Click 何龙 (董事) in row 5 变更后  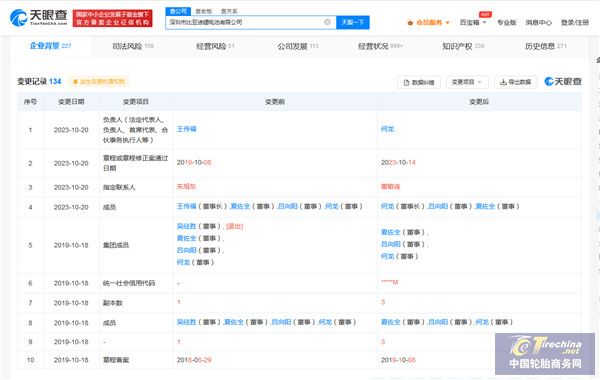pyautogui.click(x=387, y=256)
